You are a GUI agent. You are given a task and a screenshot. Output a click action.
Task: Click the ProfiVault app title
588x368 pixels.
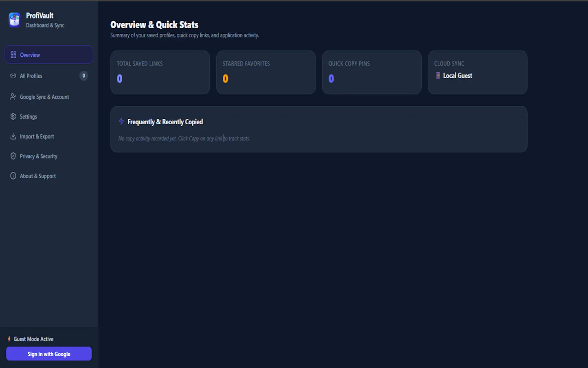[x=40, y=15]
